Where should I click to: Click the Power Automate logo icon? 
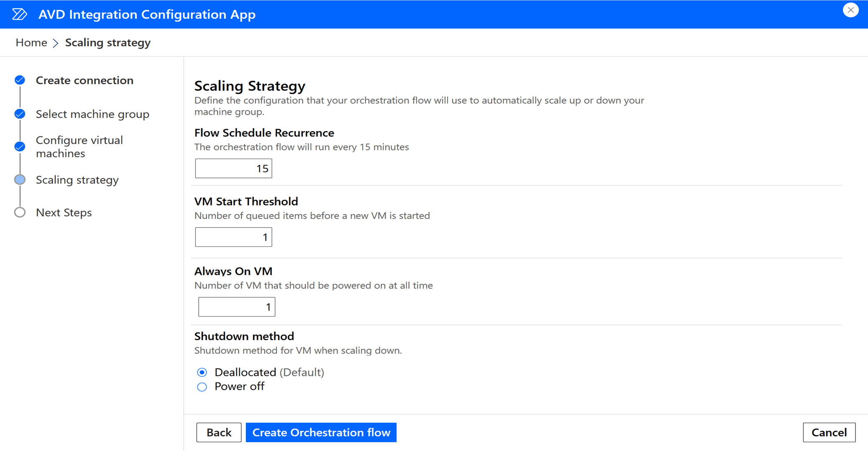pos(20,14)
